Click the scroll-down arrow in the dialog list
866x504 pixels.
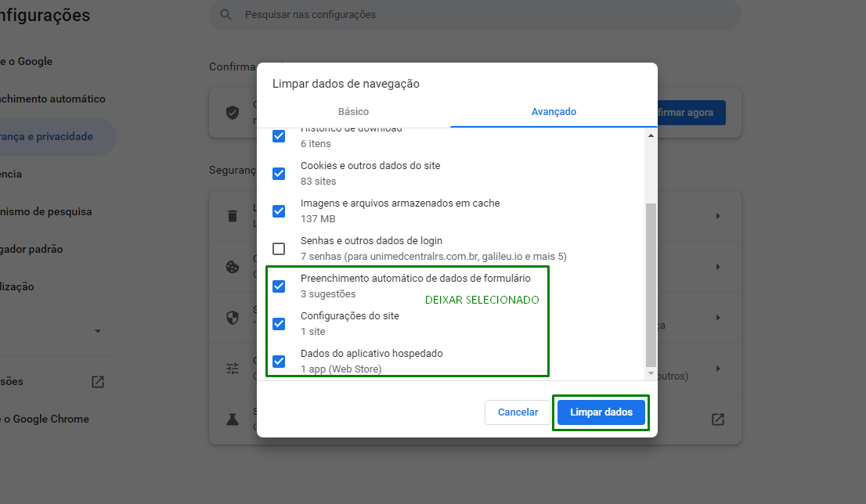(x=650, y=374)
